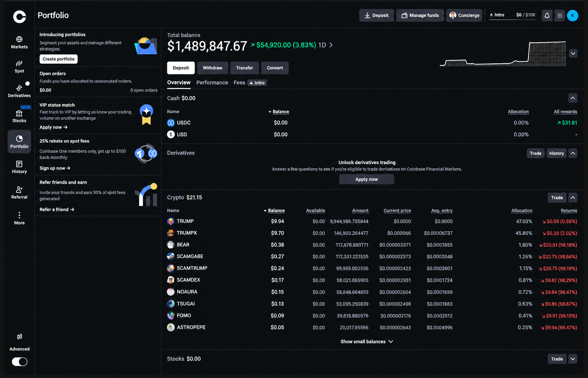588x378 pixels.
Task: Click the Coinbase logo icon
Action: tap(20, 17)
